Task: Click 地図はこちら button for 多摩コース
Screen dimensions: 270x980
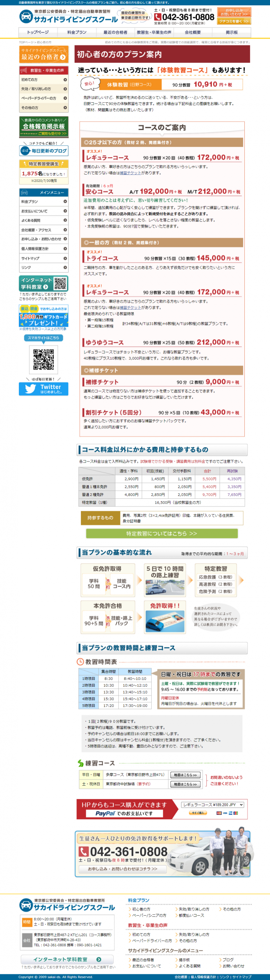Action: pos(185,775)
